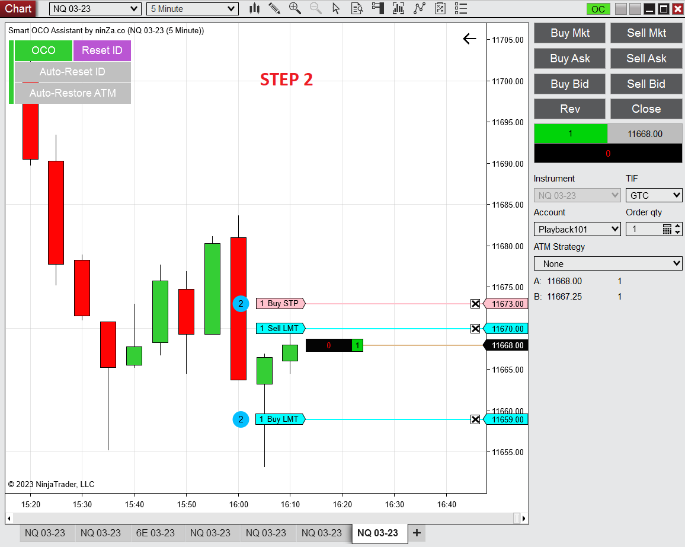This screenshot has height=547, width=685.
Task: Expand the TIF GTC dropdown
Action: coord(654,195)
